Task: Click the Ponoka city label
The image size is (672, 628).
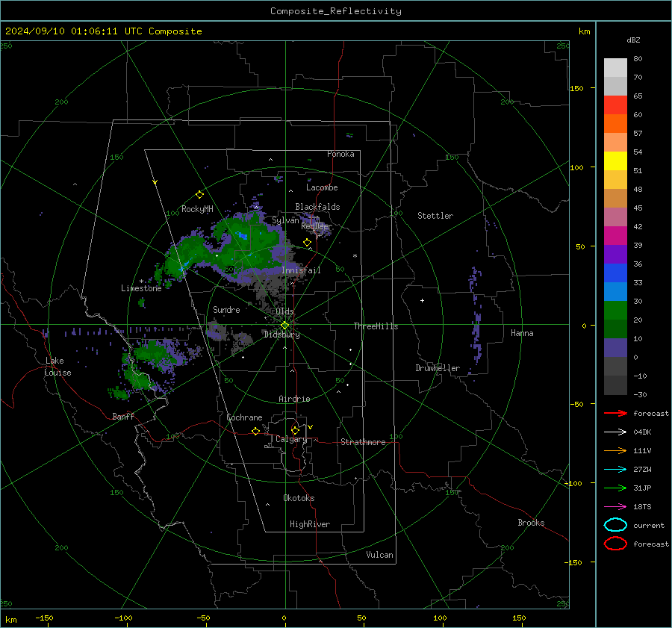Action: (x=340, y=154)
